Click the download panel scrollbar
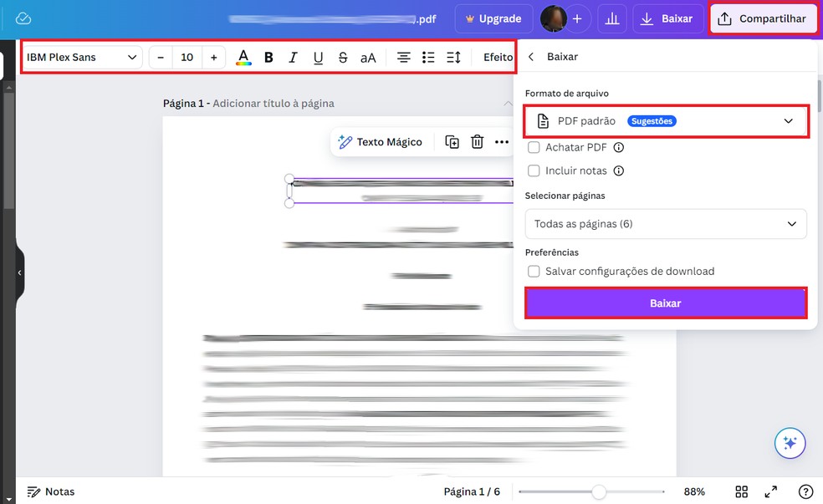Screen dimensions: 823x504 pos(820,95)
